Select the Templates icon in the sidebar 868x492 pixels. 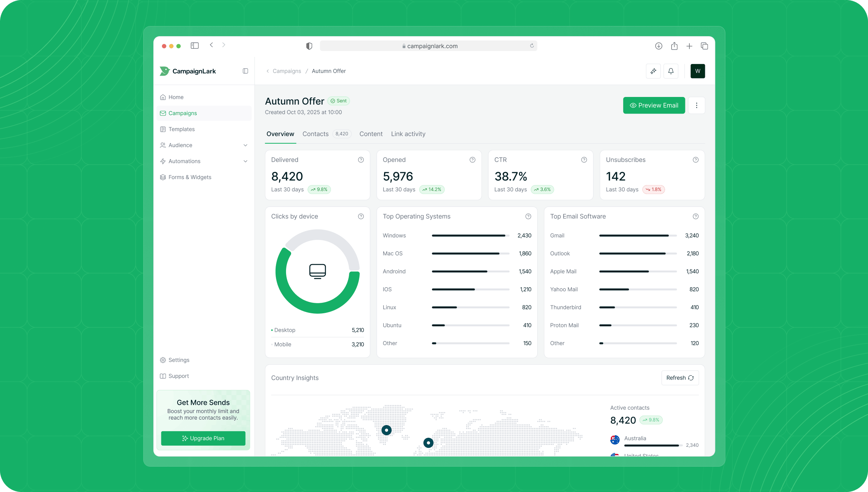(163, 129)
